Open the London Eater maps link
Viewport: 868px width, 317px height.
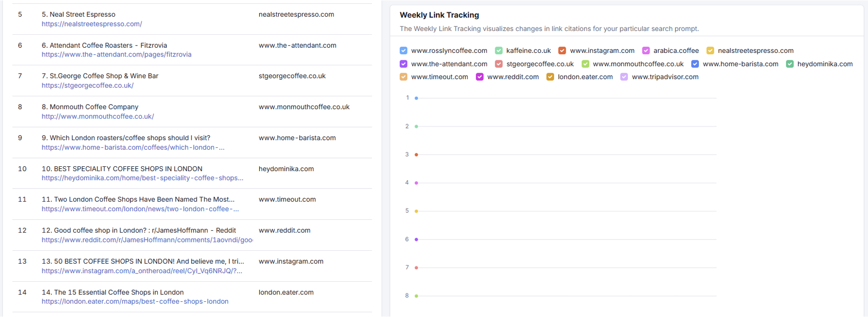(x=135, y=302)
